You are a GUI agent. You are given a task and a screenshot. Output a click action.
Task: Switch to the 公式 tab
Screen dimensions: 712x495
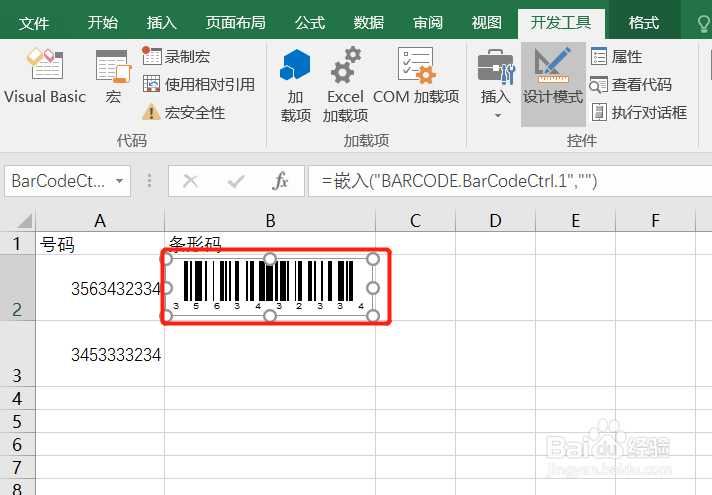pyautogui.click(x=310, y=23)
